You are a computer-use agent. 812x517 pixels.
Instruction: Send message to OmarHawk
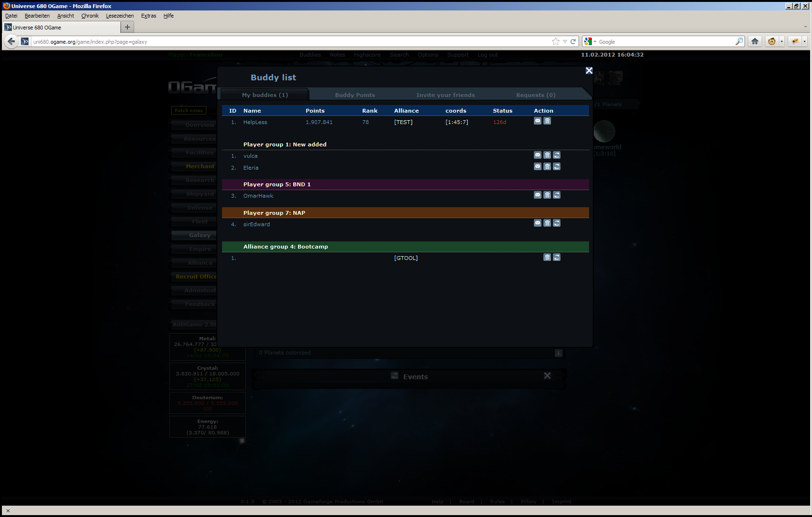(x=538, y=195)
